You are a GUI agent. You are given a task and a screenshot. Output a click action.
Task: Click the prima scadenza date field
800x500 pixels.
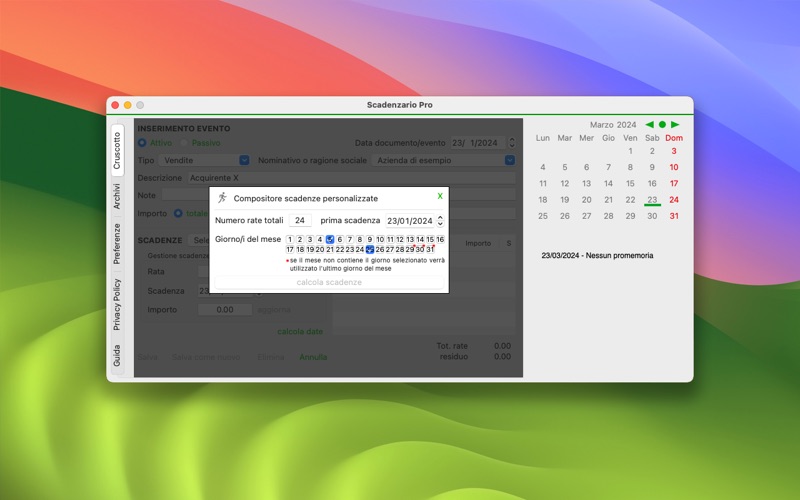pyautogui.click(x=410, y=221)
